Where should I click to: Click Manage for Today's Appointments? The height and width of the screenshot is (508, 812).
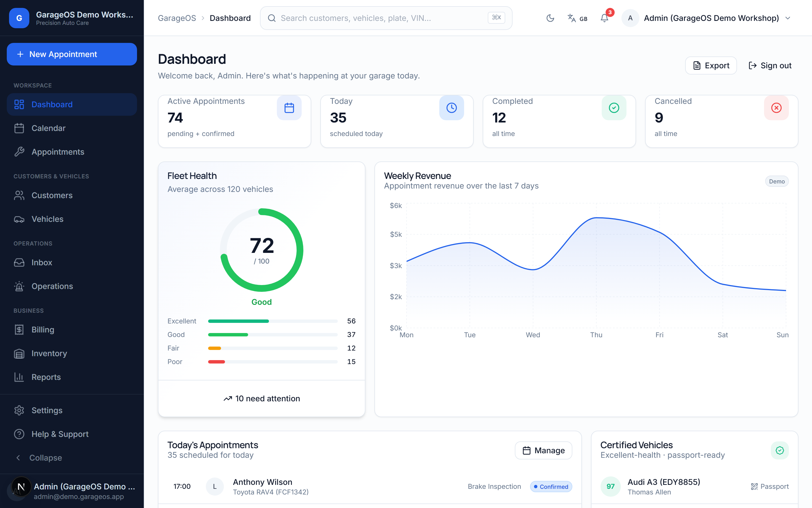[x=543, y=450]
